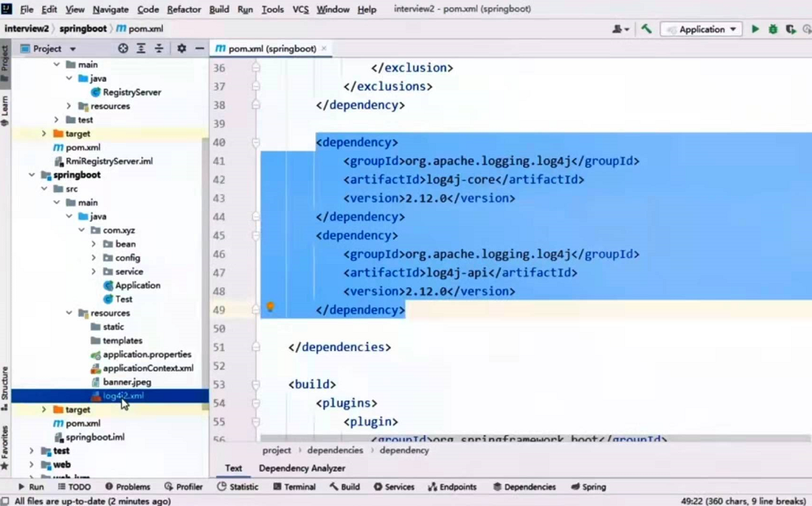Open Learn side tool window

click(x=5, y=110)
